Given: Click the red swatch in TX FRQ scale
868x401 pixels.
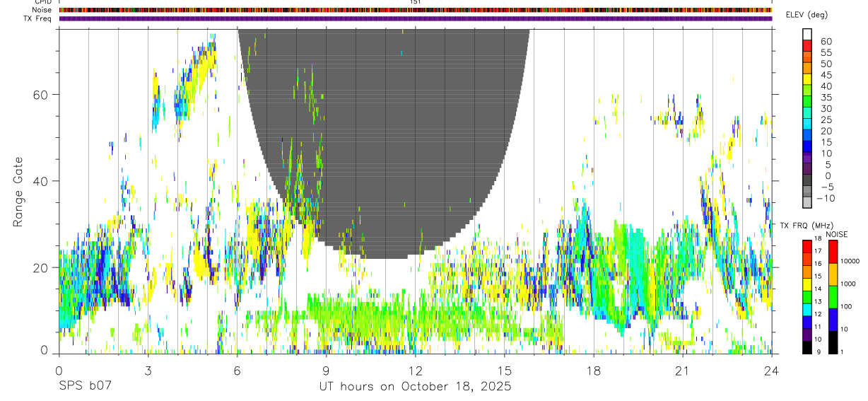Looking at the screenshot, I should point(807,246).
